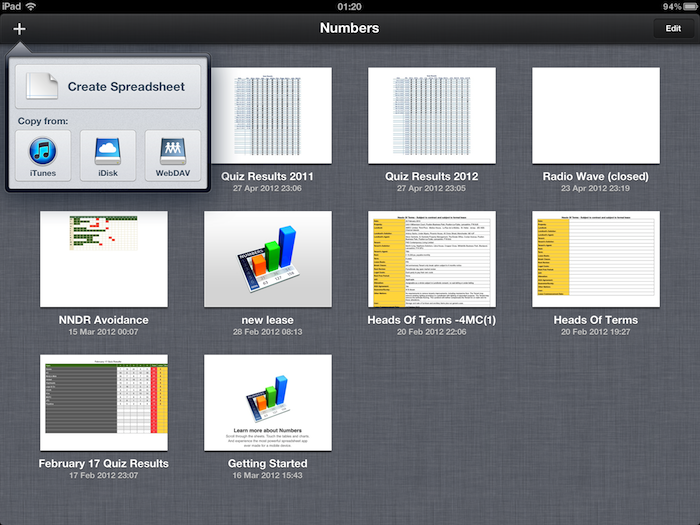Open the NNDR Avoidance spreadsheet thumbnail

click(104, 259)
